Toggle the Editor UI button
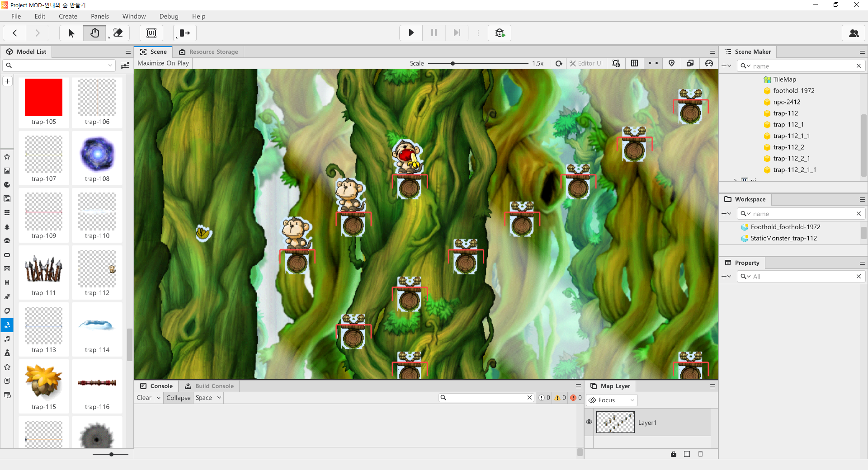868x470 pixels. pos(586,63)
